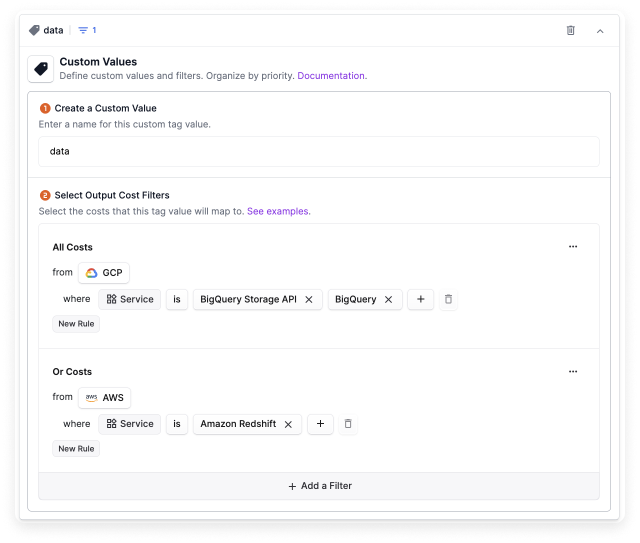
Task: Edit the custom value name field
Action: point(319,151)
